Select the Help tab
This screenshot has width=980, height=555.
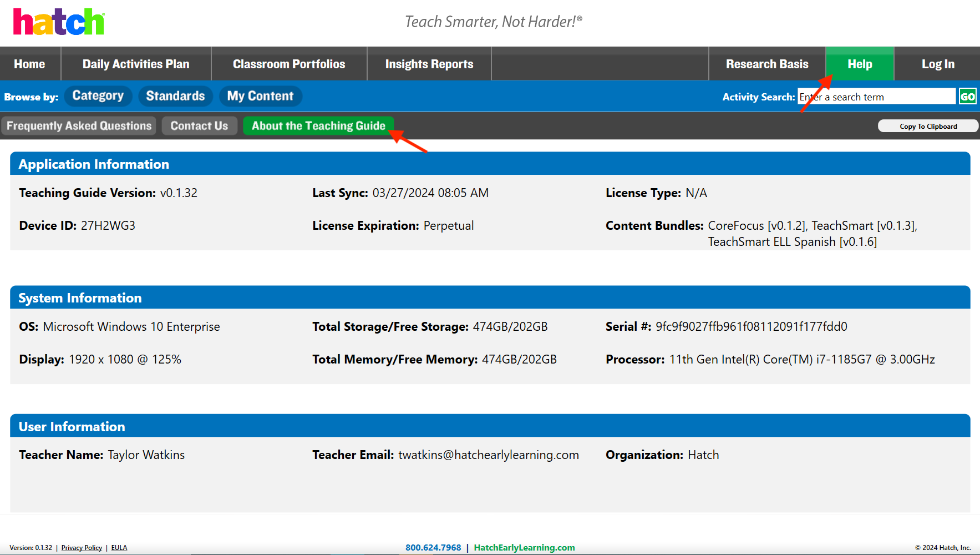(x=860, y=64)
